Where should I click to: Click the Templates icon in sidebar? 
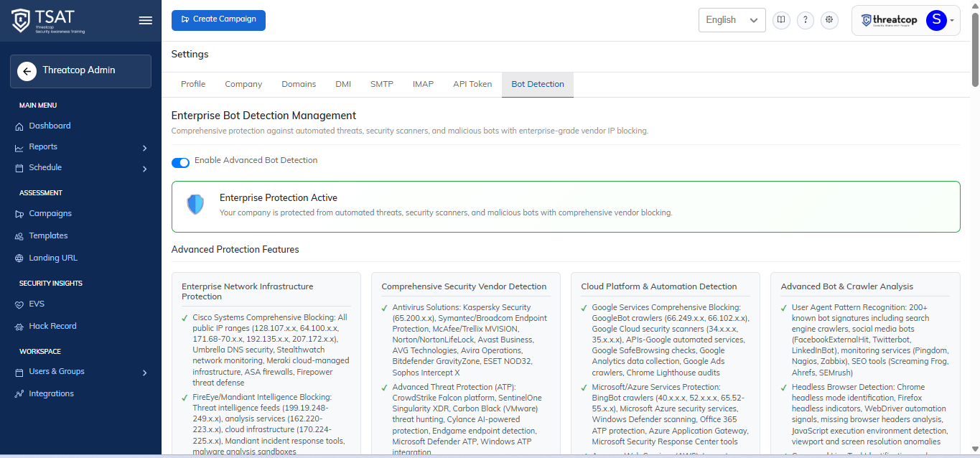pyautogui.click(x=19, y=236)
